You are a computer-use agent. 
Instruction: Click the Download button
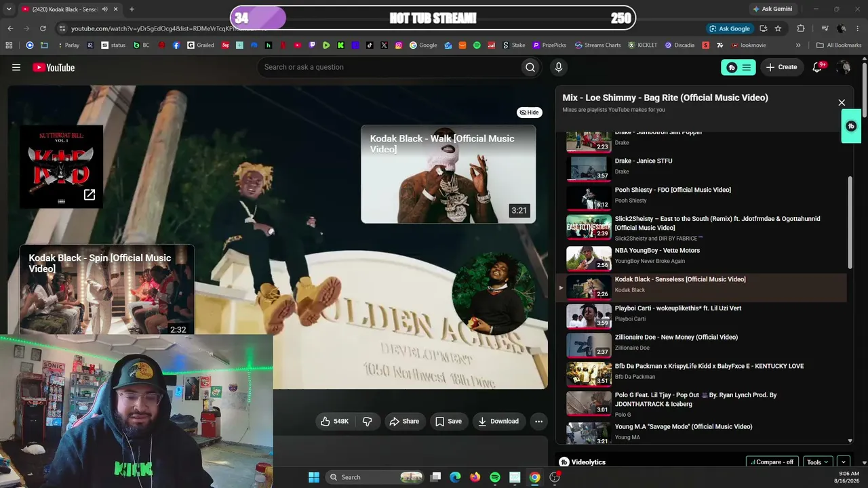click(x=498, y=421)
